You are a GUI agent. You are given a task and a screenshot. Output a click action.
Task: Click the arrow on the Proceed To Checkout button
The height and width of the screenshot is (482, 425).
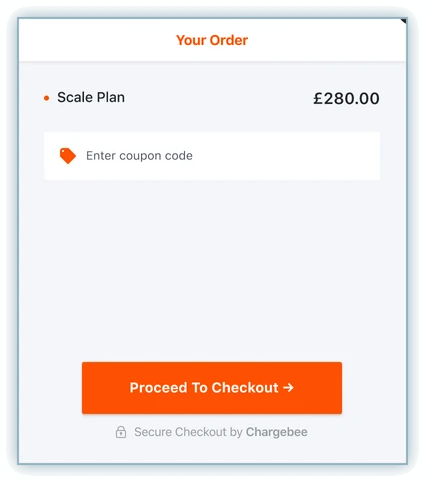click(288, 387)
